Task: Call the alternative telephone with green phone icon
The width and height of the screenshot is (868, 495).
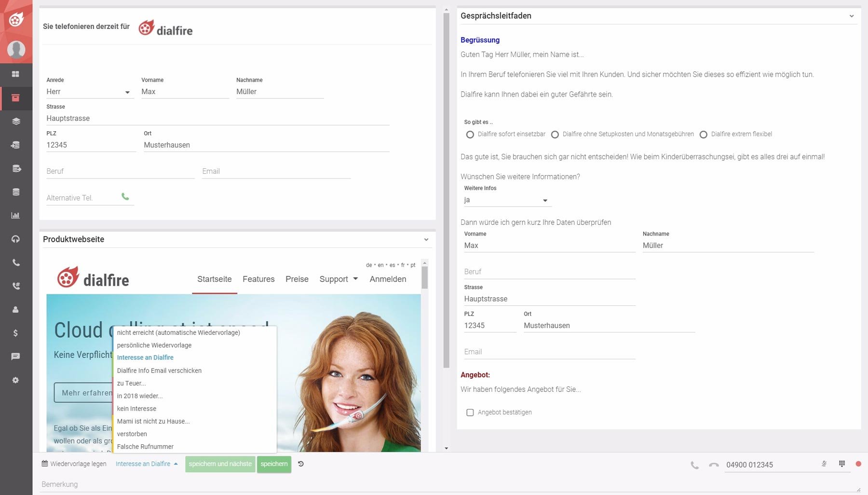Action: [x=125, y=196]
